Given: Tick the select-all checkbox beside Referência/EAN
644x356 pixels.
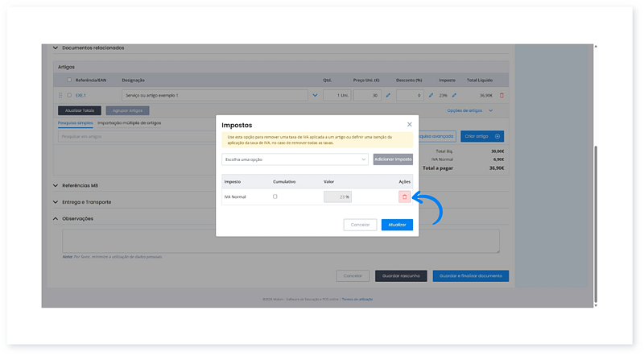Looking at the screenshot, I should click(x=69, y=80).
